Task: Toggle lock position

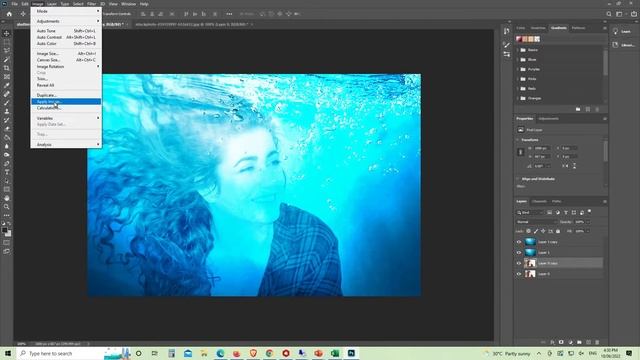Action: [x=543, y=231]
